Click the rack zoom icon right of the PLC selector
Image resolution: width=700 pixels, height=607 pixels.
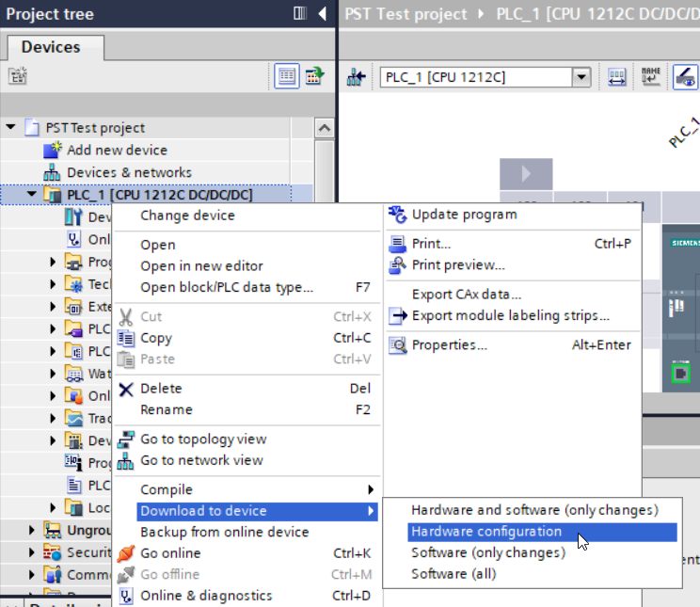click(x=616, y=77)
